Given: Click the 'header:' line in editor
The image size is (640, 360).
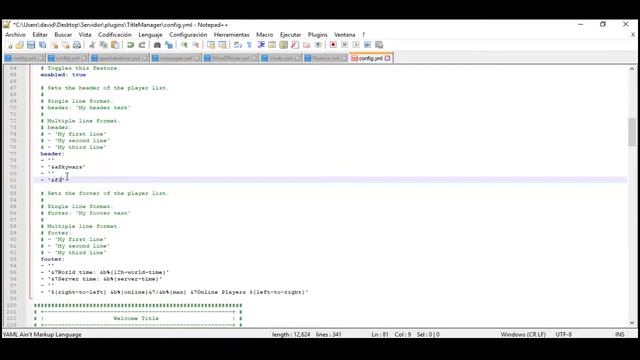Looking at the screenshot, I should click(x=52, y=154).
